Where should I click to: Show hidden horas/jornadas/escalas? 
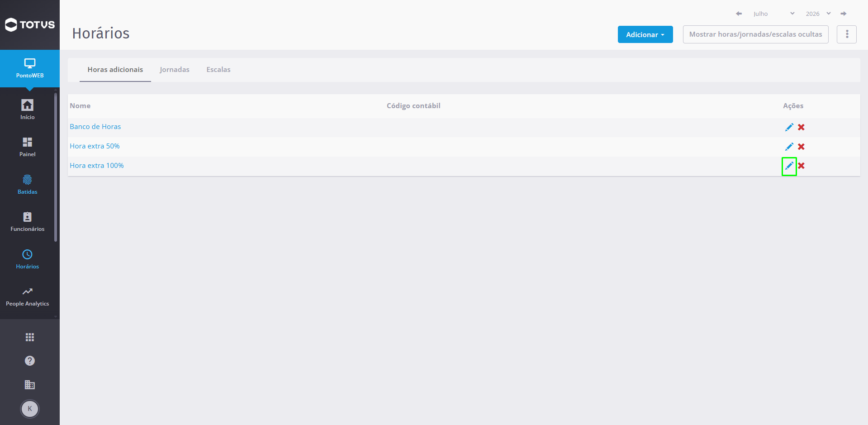pos(755,34)
